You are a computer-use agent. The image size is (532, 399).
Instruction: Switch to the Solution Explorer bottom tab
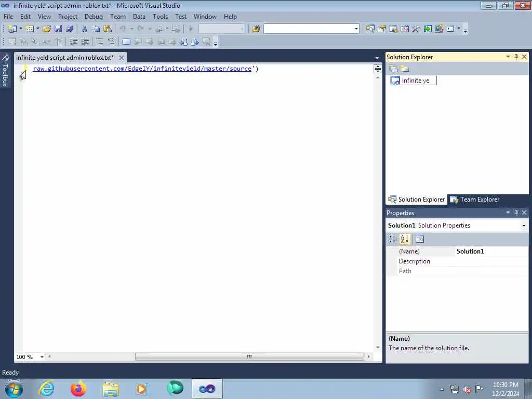tap(416, 199)
